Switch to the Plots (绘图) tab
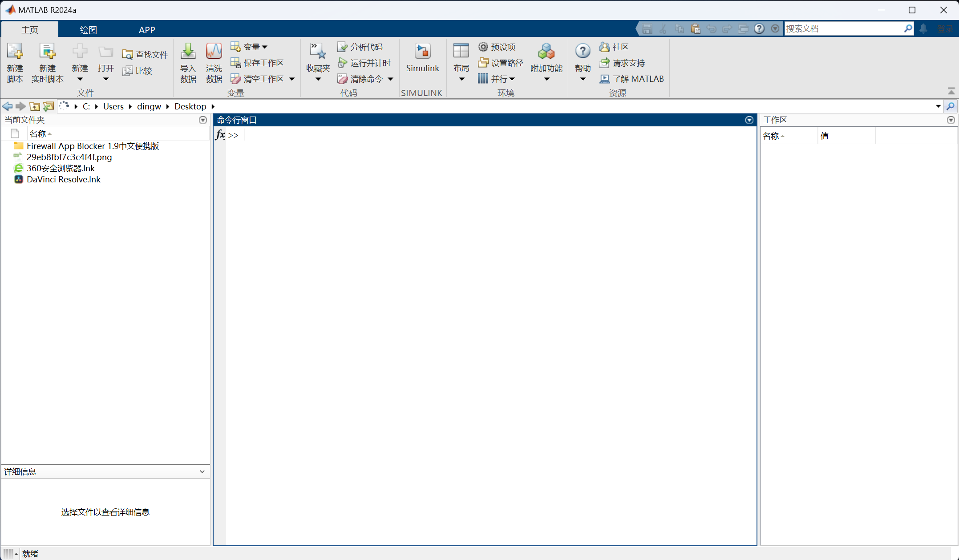This screenshot has height=560, width=959. (x=88, y=30)
